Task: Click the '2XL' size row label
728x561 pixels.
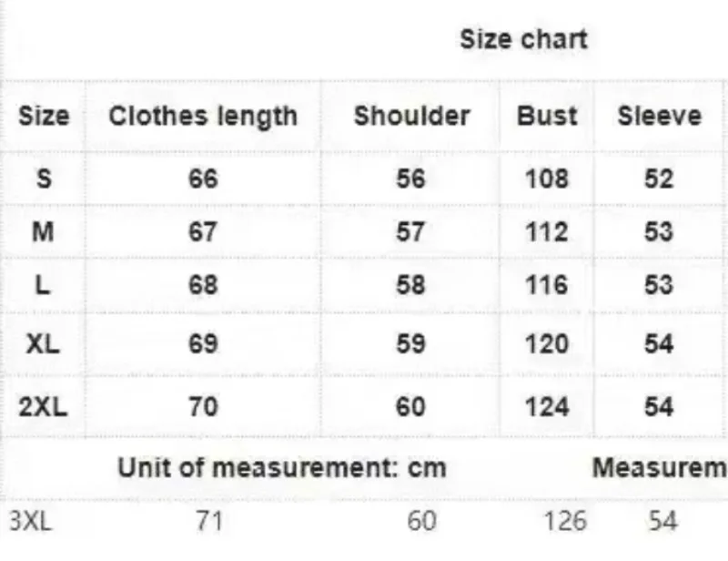Action: pyautogui.click(x=43, y=405)
